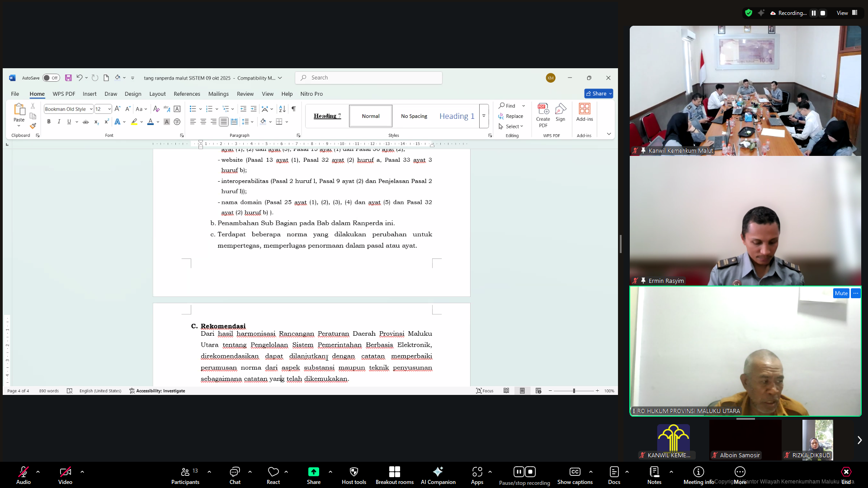Screen dimensions: 868x488
Task: Apply bold formatting button
Action: tap(49, 122)
